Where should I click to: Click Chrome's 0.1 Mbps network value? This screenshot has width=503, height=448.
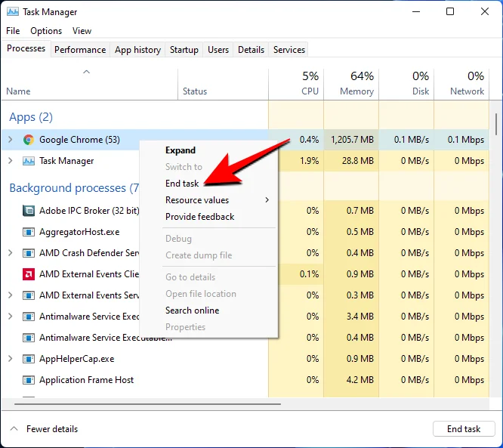point(466,140)
